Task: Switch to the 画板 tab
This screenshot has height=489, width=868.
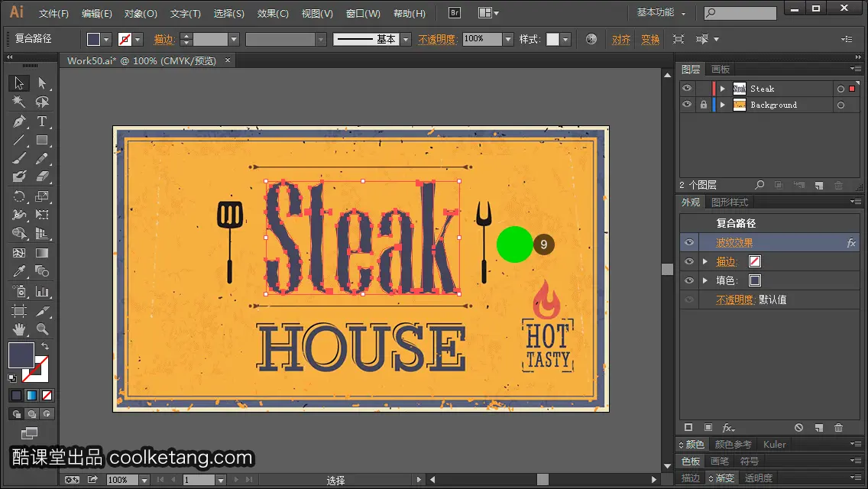Action: coord(721,70)
